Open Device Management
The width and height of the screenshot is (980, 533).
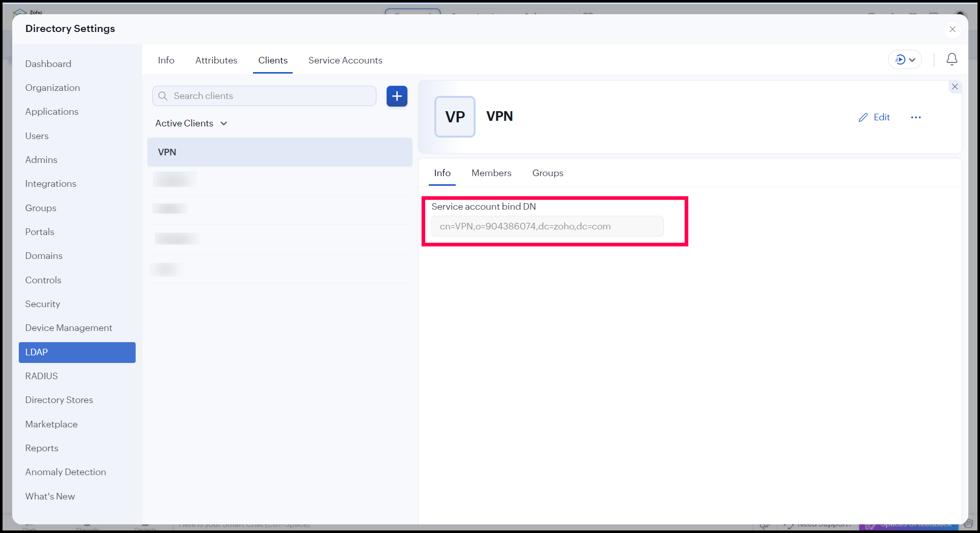point(69,328)
